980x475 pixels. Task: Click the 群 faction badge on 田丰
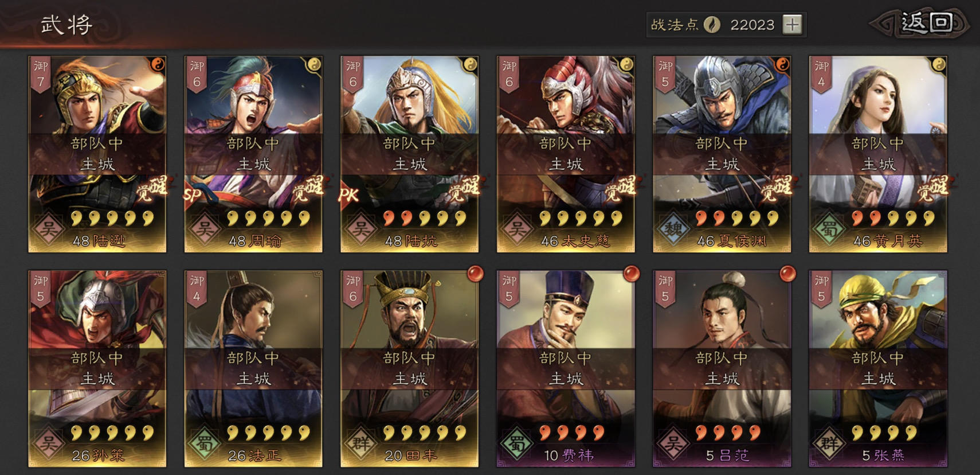click(361, 443)
